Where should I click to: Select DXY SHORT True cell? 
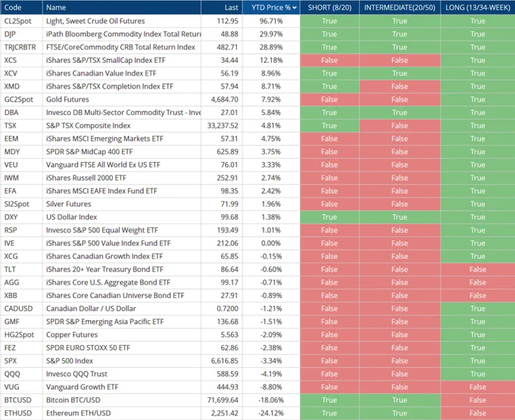click(x=329, y=217)
